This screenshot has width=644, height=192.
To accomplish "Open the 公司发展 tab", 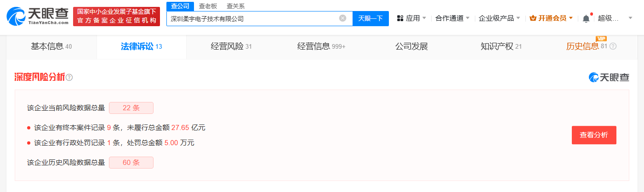I will click(411, 46).
